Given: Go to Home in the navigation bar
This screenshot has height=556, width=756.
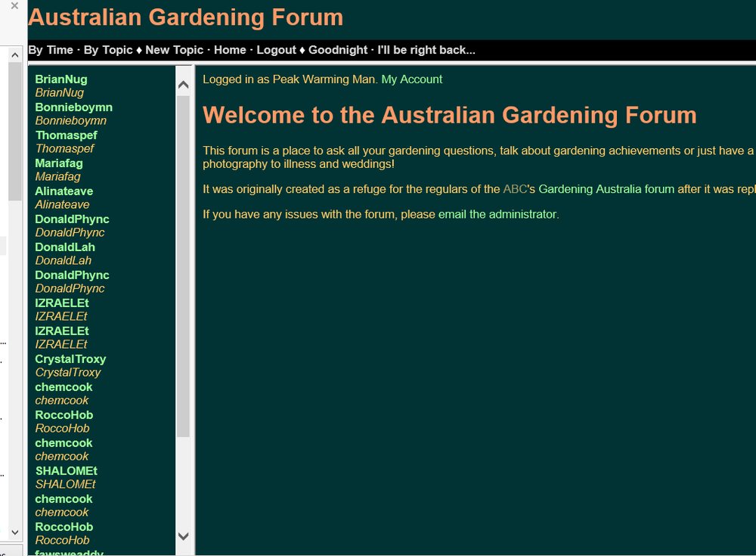Looking at the screenshot, I should 230,50.
